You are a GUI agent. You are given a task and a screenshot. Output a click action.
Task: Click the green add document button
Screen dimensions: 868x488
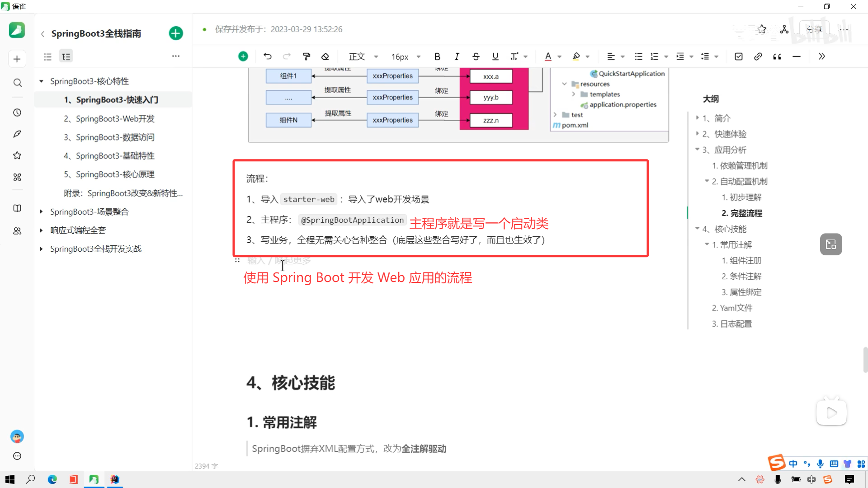click(176, 33)
